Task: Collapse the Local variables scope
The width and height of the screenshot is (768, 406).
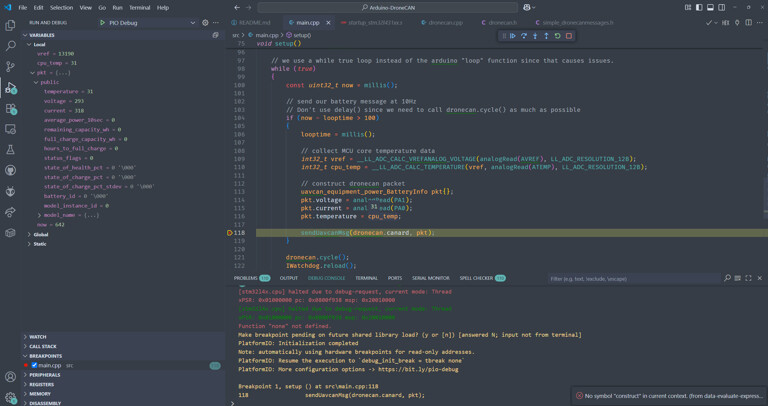Action: 29,45
